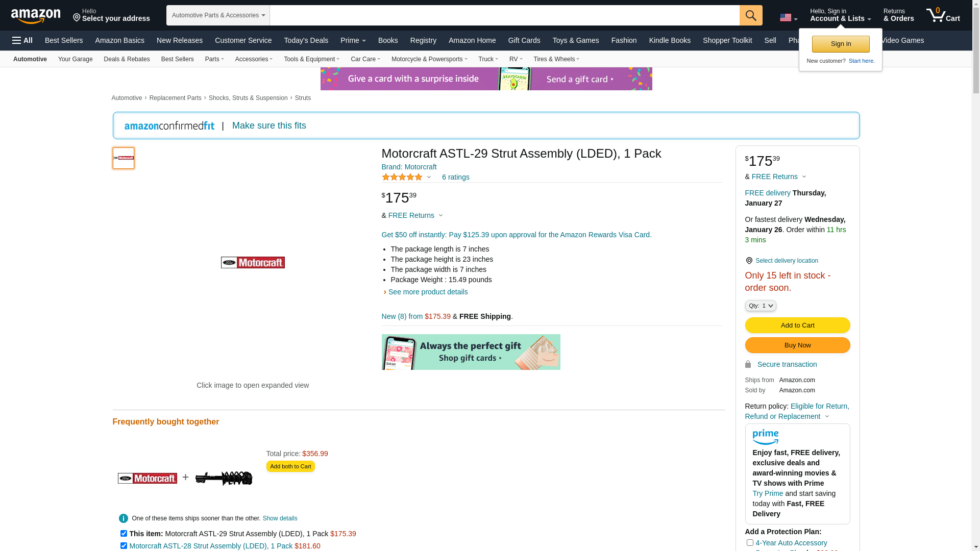This screenshot has width=980, height=551.
Task: Click See more product details link
Action: pyautogui.click(x=428, y=292)
